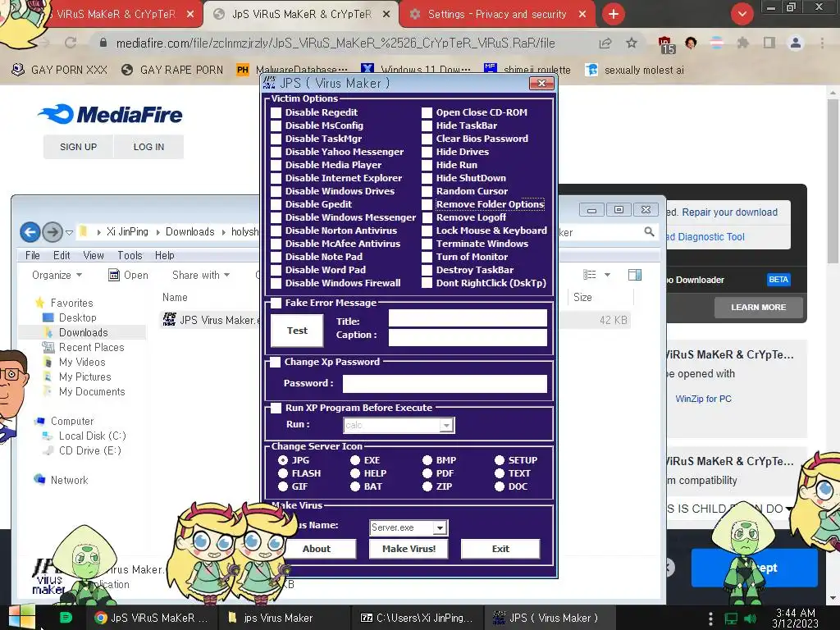Click the Password input field
Screen dimensions: 840x630
tap(445, 383)
